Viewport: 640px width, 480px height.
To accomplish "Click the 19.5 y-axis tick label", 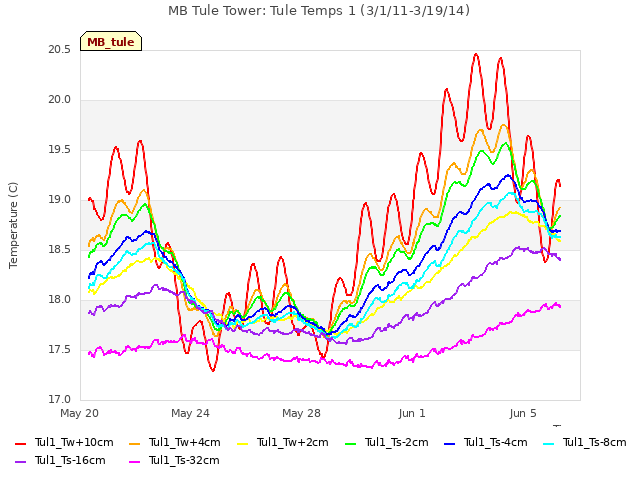I will point(60,150).
